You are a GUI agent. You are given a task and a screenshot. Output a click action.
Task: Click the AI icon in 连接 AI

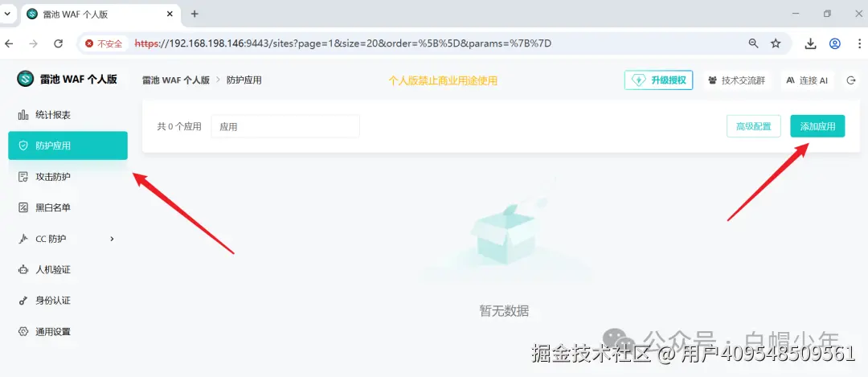[x=790, y=80]
